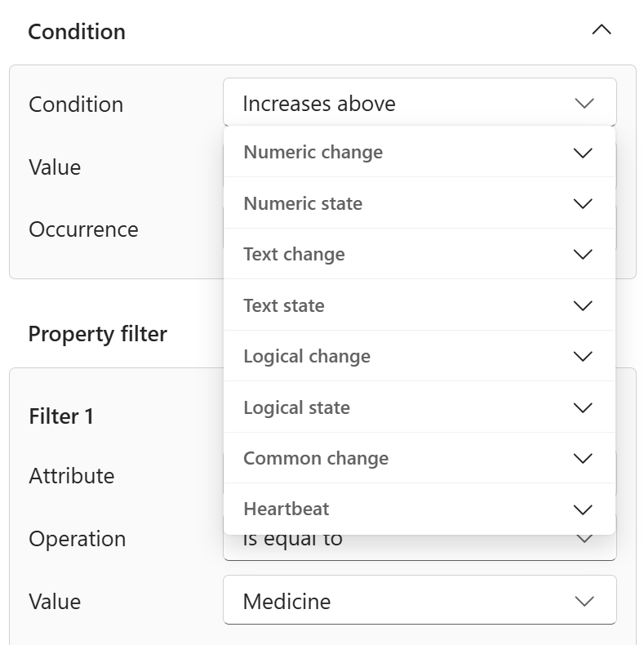644x645 pixels.
Task: Expand the Heartbeat condition group
Action: pos(420,509)
